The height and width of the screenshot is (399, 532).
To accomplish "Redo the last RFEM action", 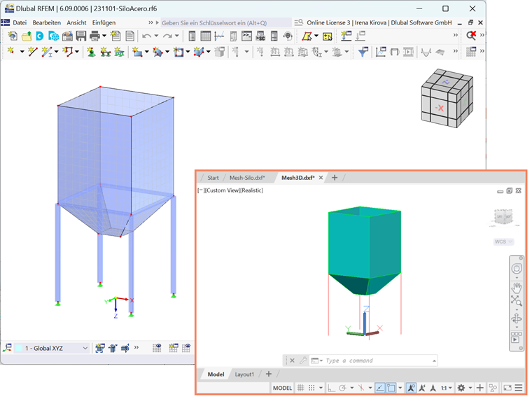I will point(167,36).
